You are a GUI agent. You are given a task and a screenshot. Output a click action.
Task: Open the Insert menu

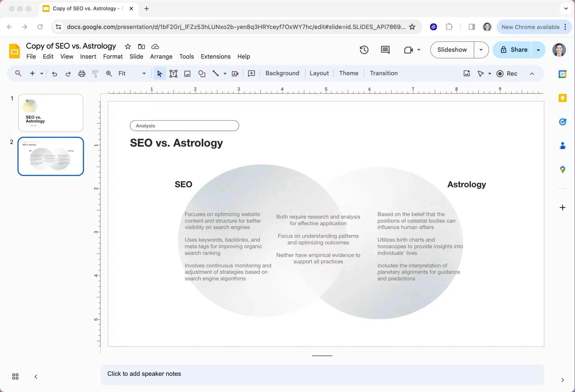[x=88, y=57]
